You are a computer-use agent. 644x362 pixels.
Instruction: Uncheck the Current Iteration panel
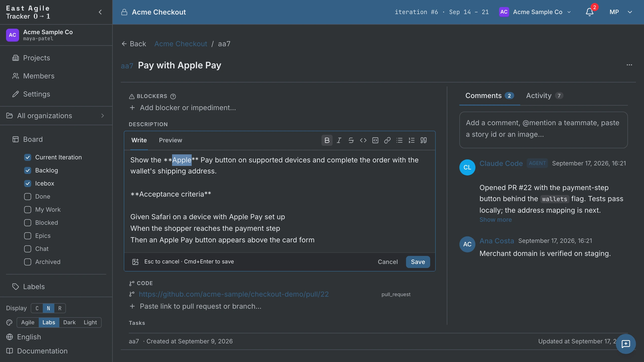(x=28, y=157)
